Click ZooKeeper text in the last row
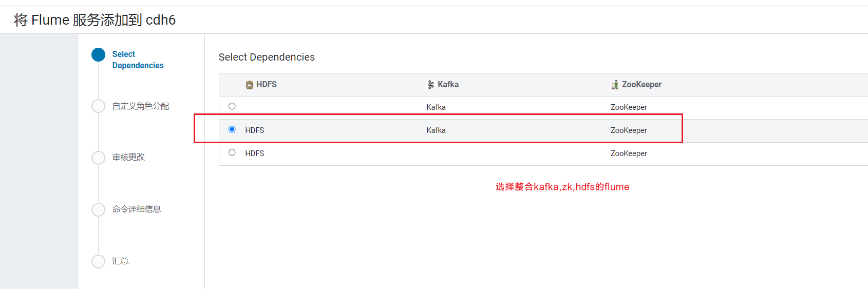Viewport: 868px width, 289px height. pyautogui.click(x=629, y=153)
